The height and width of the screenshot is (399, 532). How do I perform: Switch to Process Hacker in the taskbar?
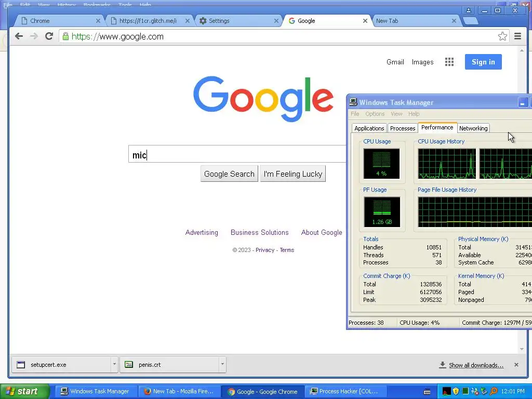click(345, 391)
